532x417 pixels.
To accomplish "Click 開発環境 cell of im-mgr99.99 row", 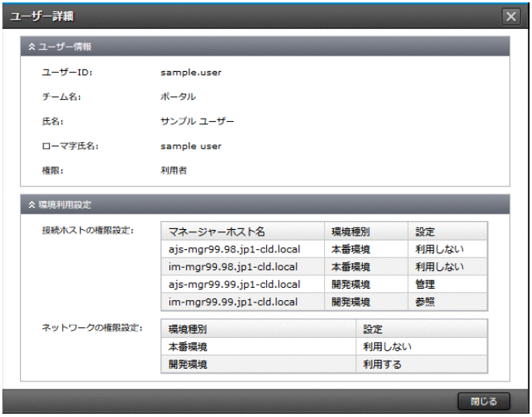I will (366, 302).
